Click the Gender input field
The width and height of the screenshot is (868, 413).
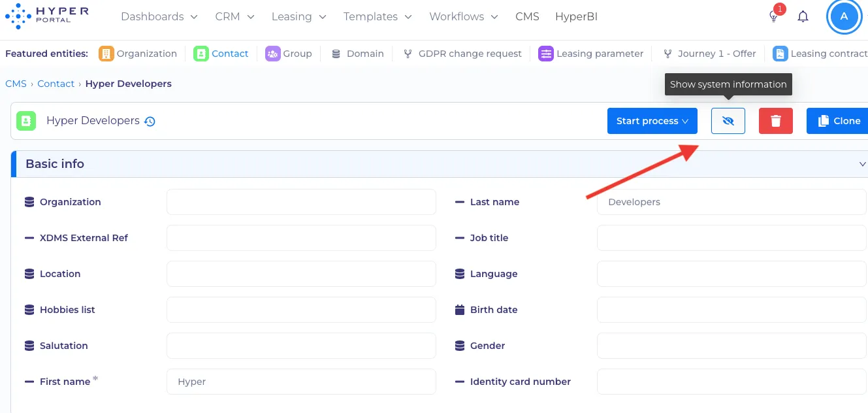click(x=731, y=346)
